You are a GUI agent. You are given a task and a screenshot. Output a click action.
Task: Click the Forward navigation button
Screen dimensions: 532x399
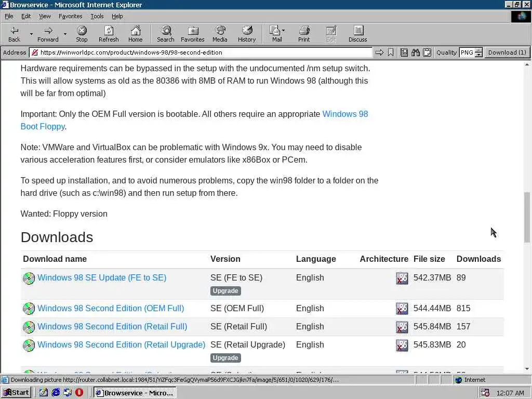tap(48, 34)
